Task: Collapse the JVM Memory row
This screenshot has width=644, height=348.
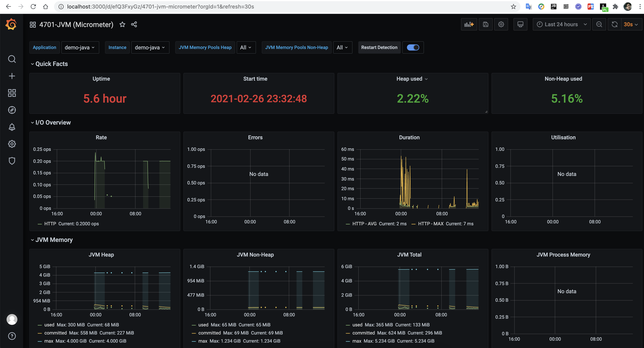Action: pos(54,240)
